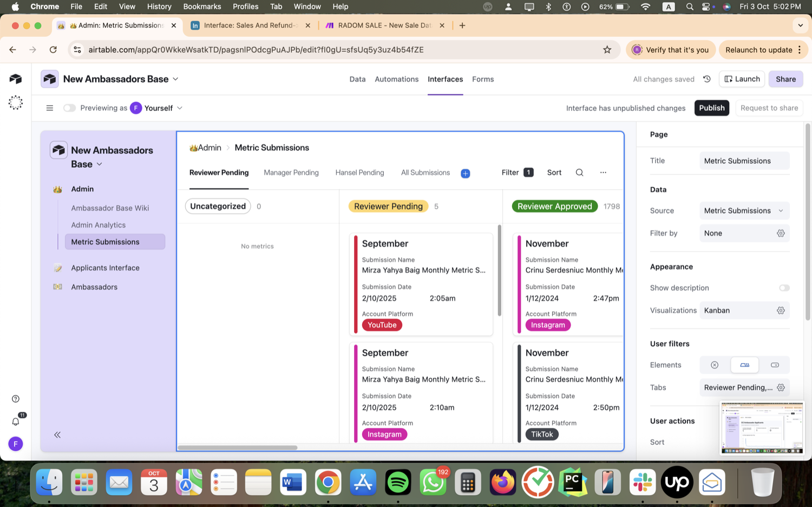Open the Forms tab
The width and height of the screenshot is (812, 507).
coord(483,79)
